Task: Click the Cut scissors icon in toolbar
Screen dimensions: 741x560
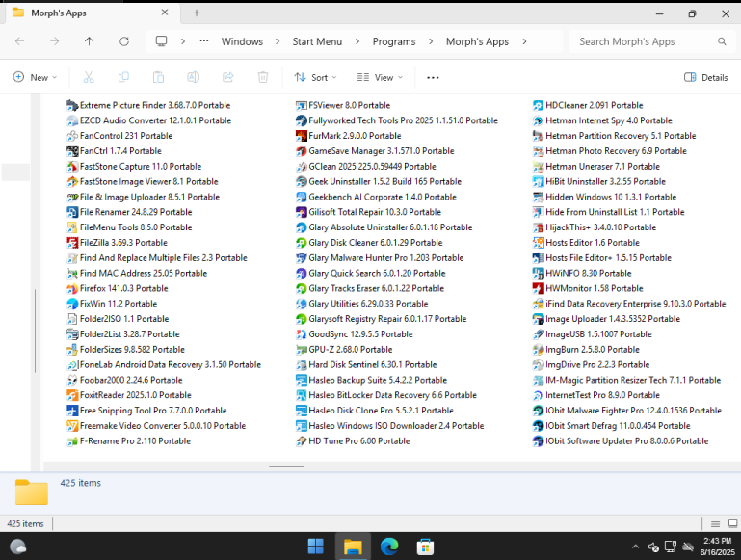Action: click(89, 77)
